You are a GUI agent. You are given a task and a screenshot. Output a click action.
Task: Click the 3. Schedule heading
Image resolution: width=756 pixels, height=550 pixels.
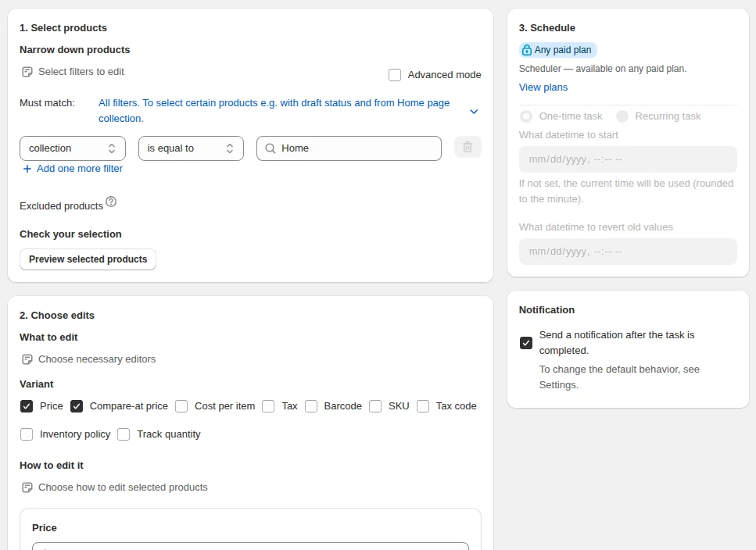pyautogui.click(x=546, y=28)
